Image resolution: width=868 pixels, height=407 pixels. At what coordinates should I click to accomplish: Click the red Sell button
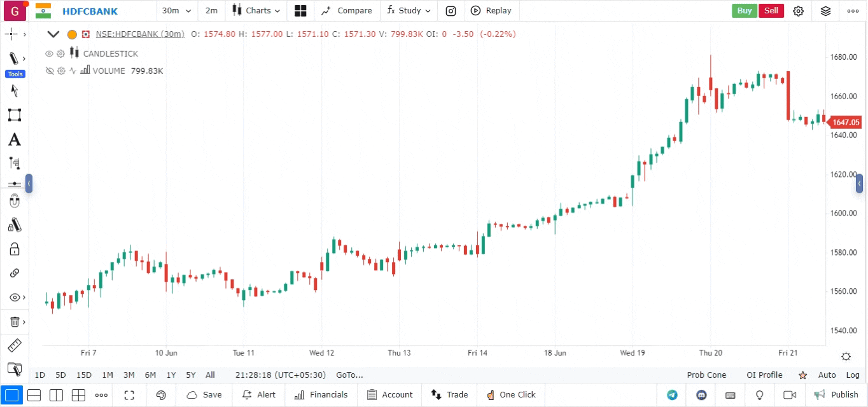click(x=771, y=11)
